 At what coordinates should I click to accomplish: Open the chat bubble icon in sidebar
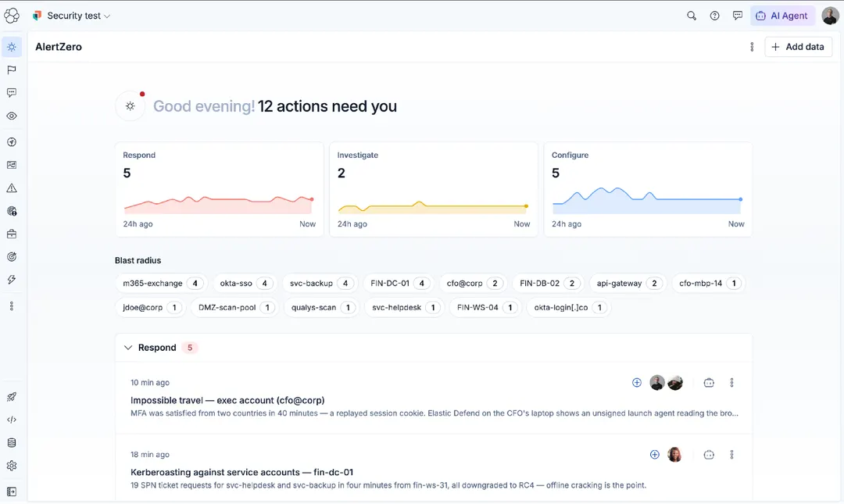click(x=11, y=93)
